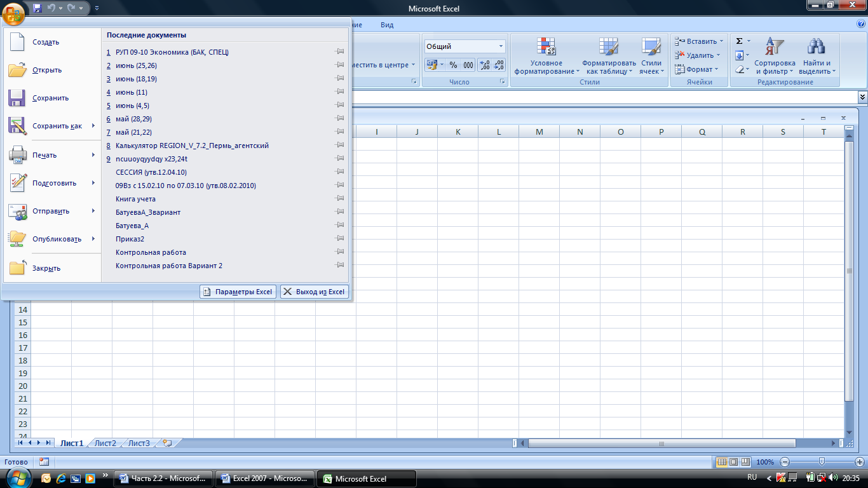Viewport: 868px width, 488px height.
Task: Expand the Печать submenu arrow
Action: click(93, 155)
